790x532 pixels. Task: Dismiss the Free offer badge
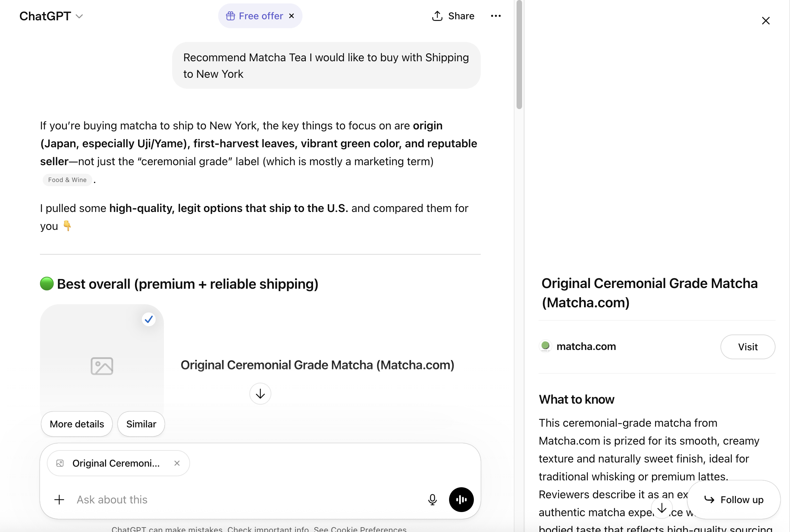tap(292, 16)
